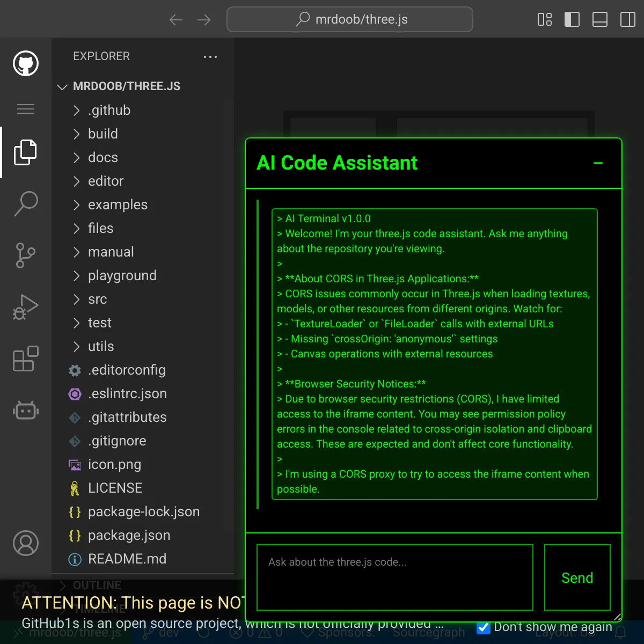Open the Search view in activity bar
This screenshot has width=644, height=644.
click(26, 204)
